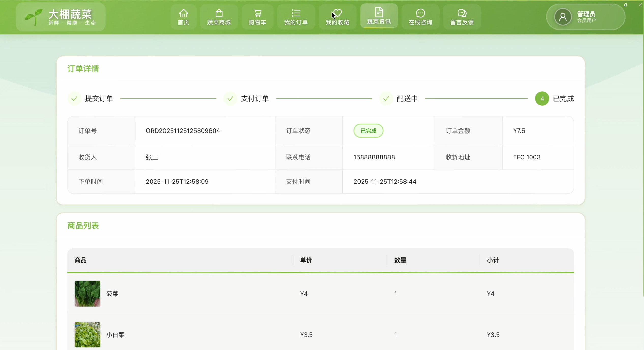
Task: Click the 支付订单 checkmark step
Action: pyautogui.click(x=230, y=99)
